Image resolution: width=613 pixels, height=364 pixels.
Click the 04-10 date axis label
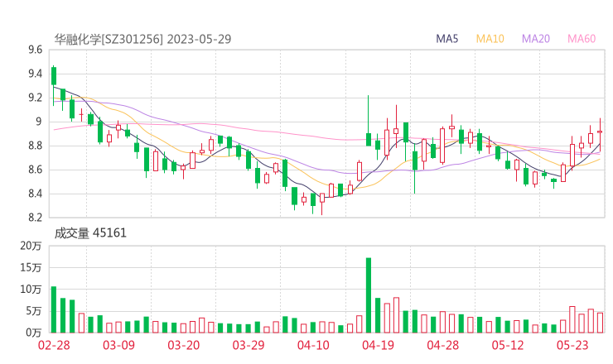click(313, 345)
